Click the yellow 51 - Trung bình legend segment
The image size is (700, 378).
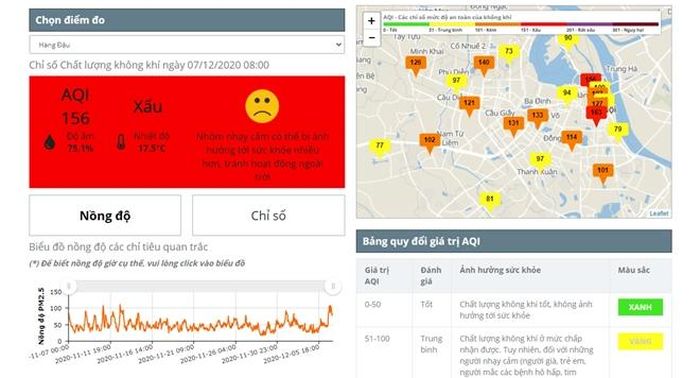[x=452, y=24]
